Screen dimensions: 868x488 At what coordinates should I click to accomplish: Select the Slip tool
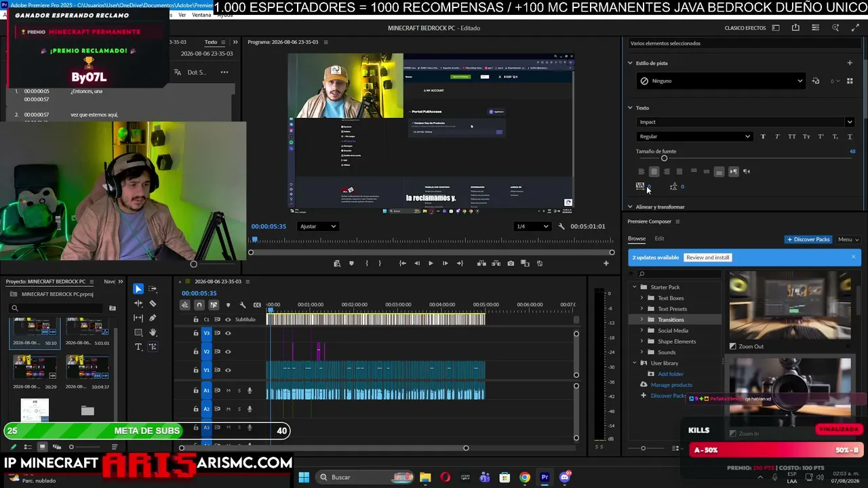[x=138, y=318]
